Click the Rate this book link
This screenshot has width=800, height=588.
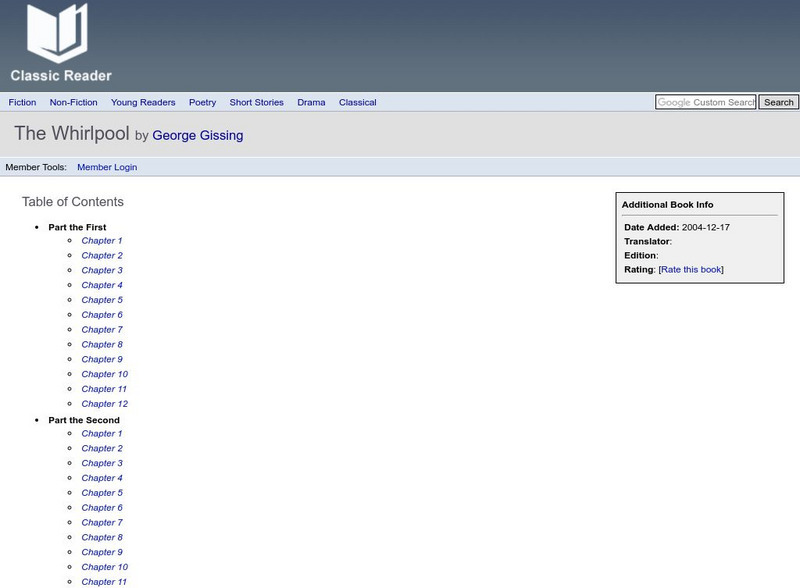coord(690,269)
